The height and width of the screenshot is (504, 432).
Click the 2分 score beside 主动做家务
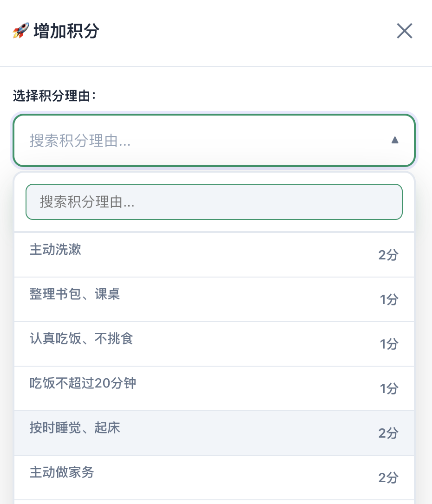pyautogui.click(x=388, y=478)
